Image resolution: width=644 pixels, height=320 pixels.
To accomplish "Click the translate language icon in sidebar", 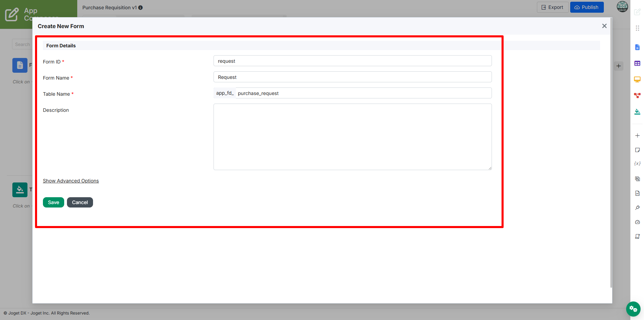I will [637, 179].
